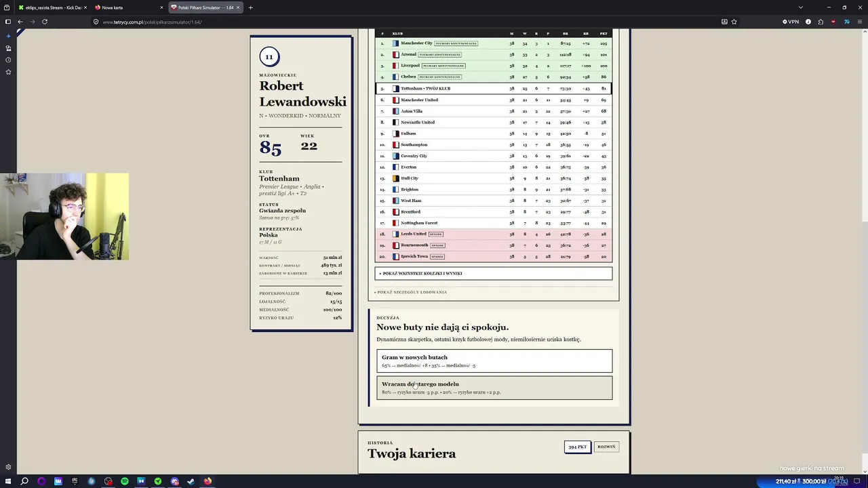Open Steam from the taskbar
The width and height of the screenshot is (868, 488).
[x=191, y=481]
